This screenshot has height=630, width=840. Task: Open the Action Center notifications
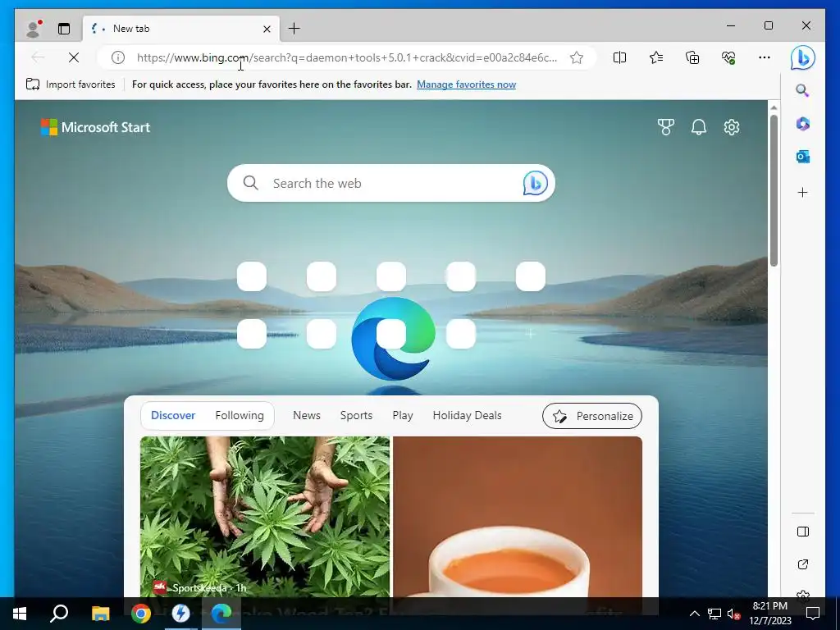click(813, 614)
